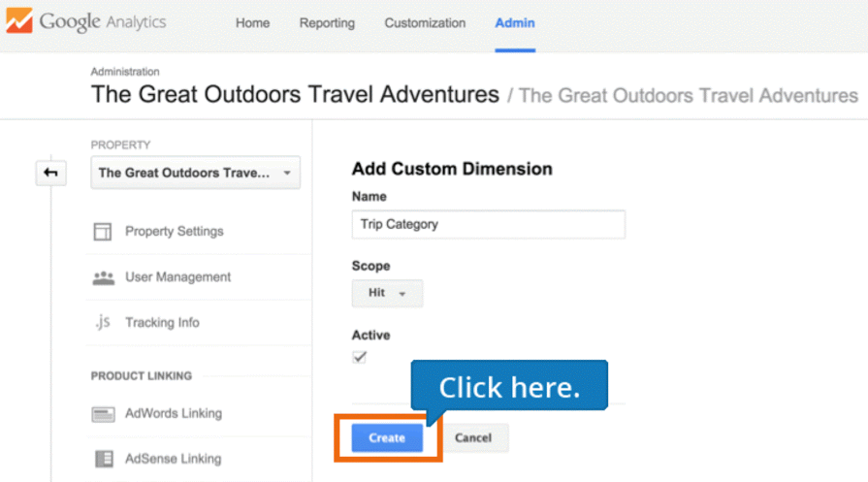Viewport: 868px width, 482px height.
Task: Select the Admin tab
Action: [x=515, y=23]
